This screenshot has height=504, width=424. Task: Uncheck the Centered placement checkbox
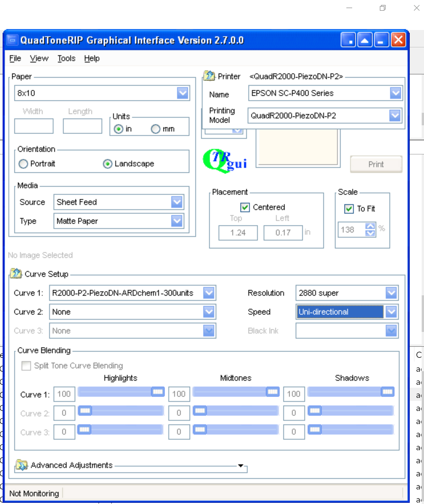(245, 207)
